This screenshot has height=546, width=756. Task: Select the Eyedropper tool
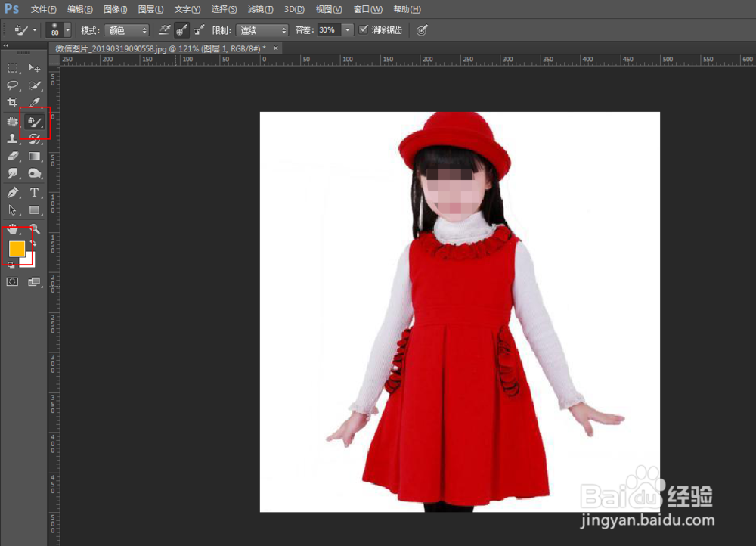pyautogui.click(x=34, y=102)
